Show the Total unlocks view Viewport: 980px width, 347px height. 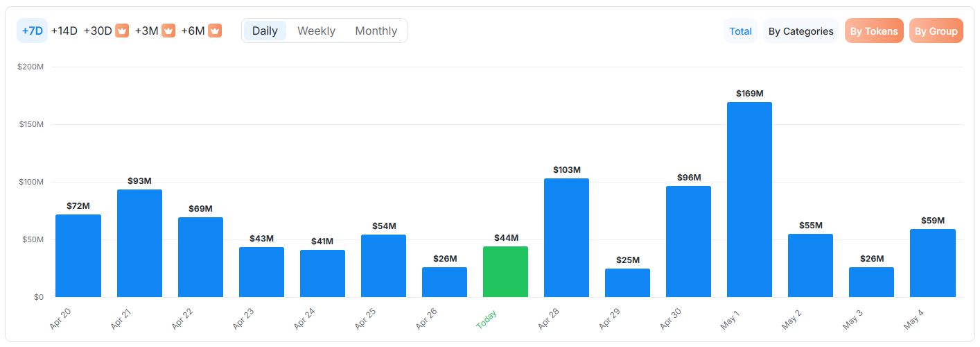tap(741, 31)
